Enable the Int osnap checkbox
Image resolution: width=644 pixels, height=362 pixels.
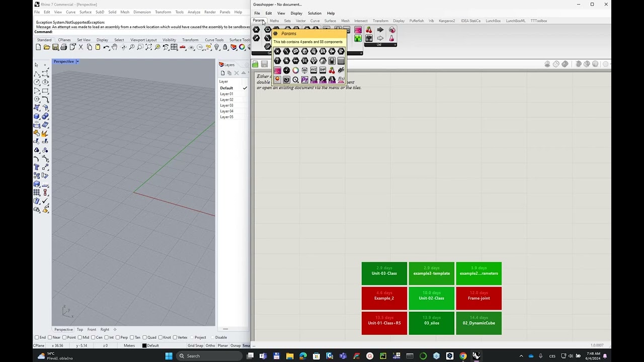(x=108, y=337)
